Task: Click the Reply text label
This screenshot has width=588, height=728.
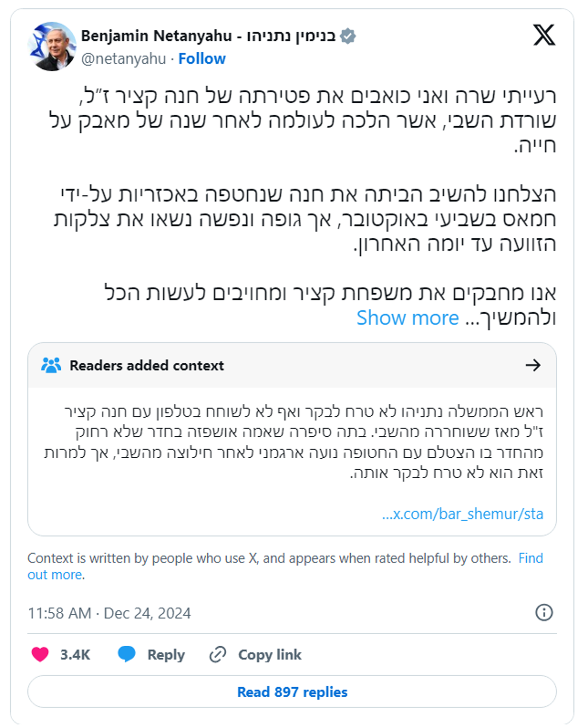Action: pos(166,654)
